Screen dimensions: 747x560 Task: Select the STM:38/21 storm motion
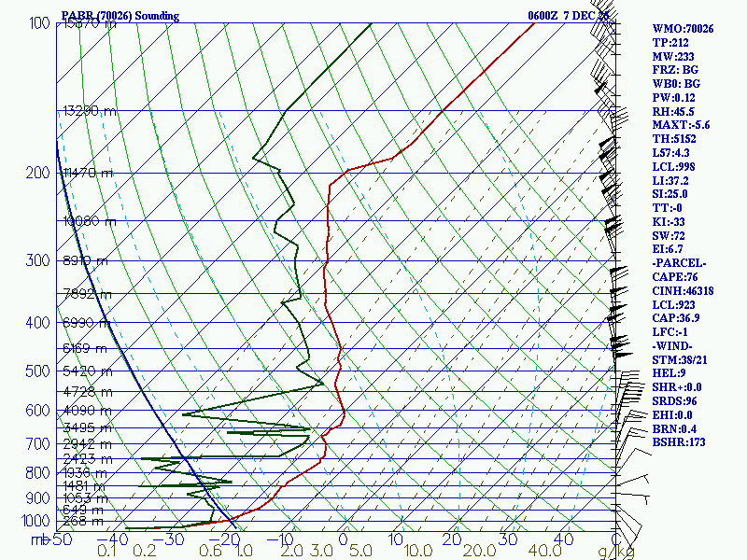pyautogui.click(x=680, y=359)
